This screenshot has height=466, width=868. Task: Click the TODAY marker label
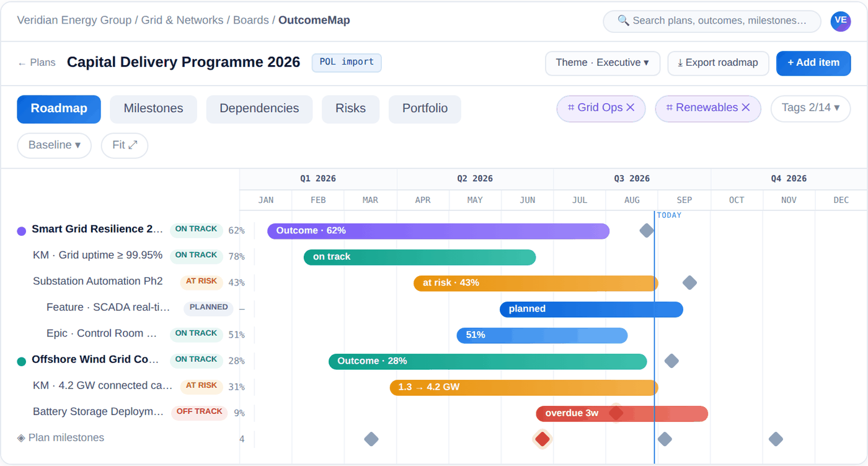pos(669,215)
